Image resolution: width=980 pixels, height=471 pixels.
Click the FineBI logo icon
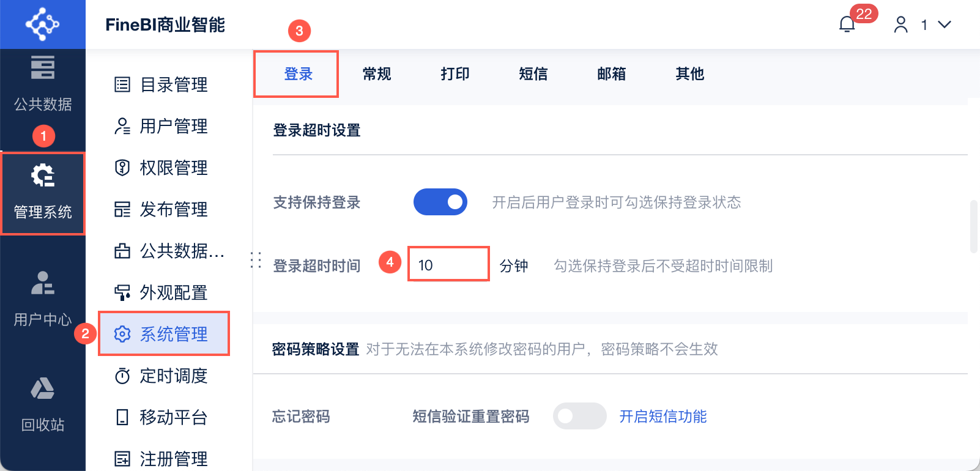pos(42,24)
